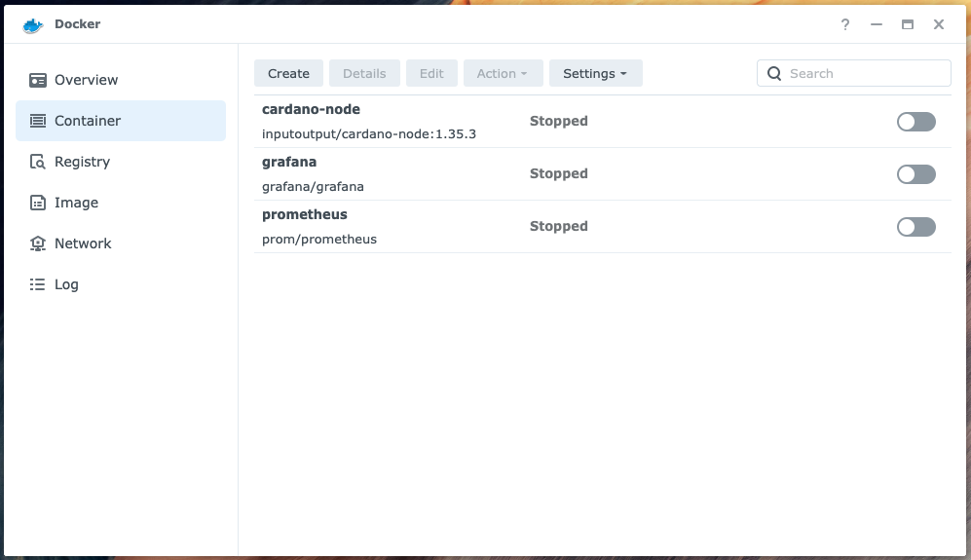Click the Container list icon in sidebar
This screenshot has width=971, height=560.
[x=38, y=121]
